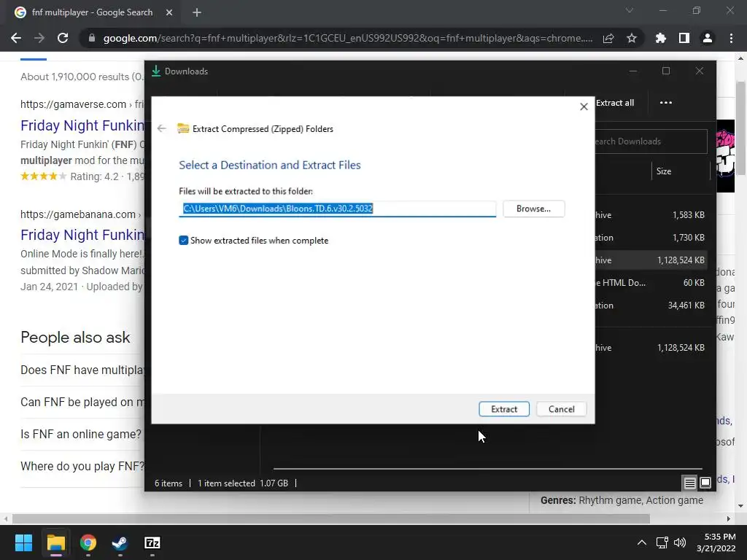Select the 34,461 KB file row
Image resolution: width=747 pixels, height=560 pixels.
651,306
